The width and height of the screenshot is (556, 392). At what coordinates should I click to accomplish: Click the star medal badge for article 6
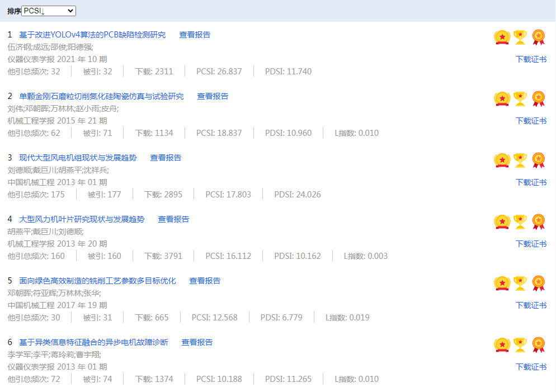click(x=502, y=345)
